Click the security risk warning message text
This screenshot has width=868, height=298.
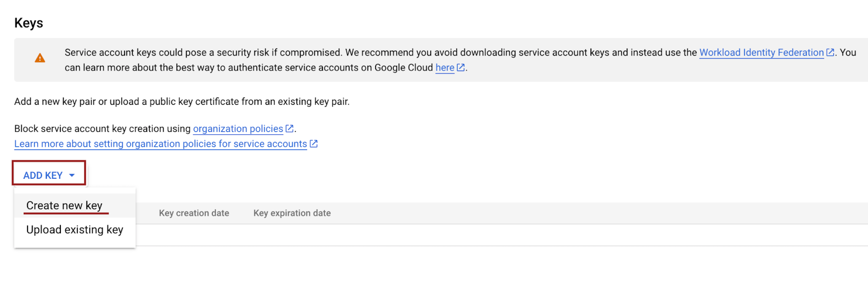[338, 53]
